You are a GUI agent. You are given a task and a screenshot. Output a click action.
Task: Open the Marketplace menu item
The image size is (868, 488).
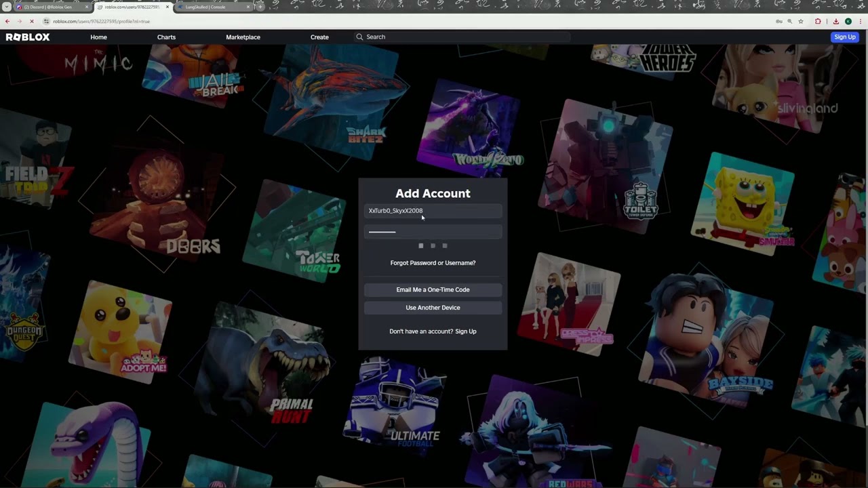243,37
